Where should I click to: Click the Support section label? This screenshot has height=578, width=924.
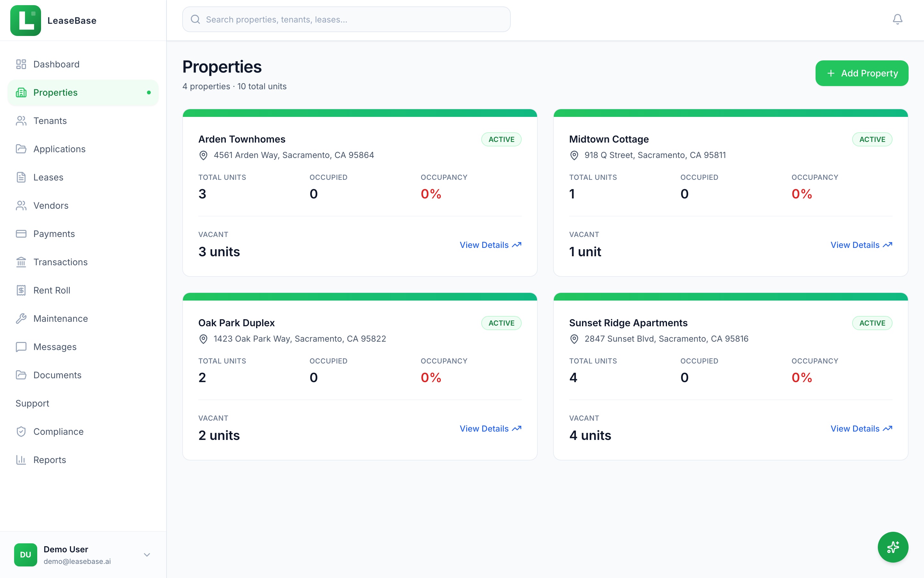[x=32, y=403]
